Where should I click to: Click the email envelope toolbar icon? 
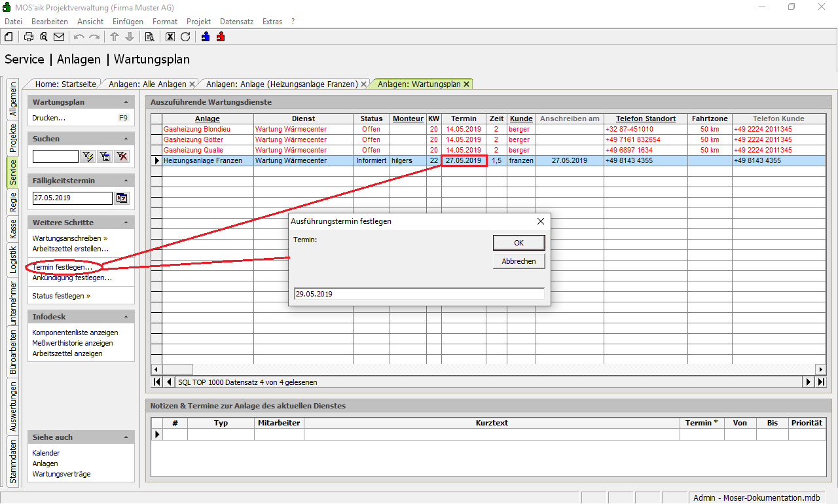coord(59,37)
